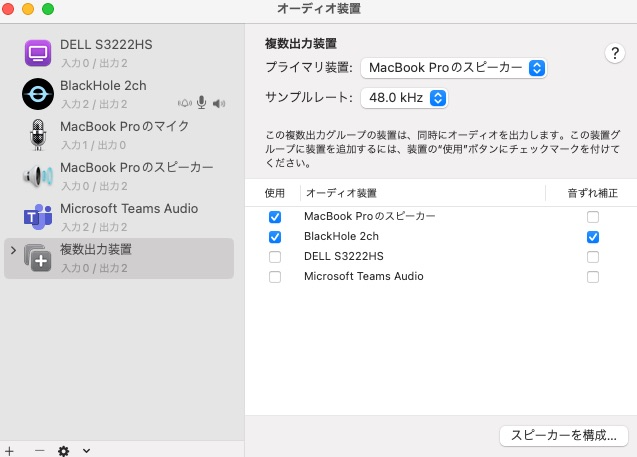Click the MacBook Pro speaker icon
Screen dimensions: 637x457
click(x=38, y=176)
